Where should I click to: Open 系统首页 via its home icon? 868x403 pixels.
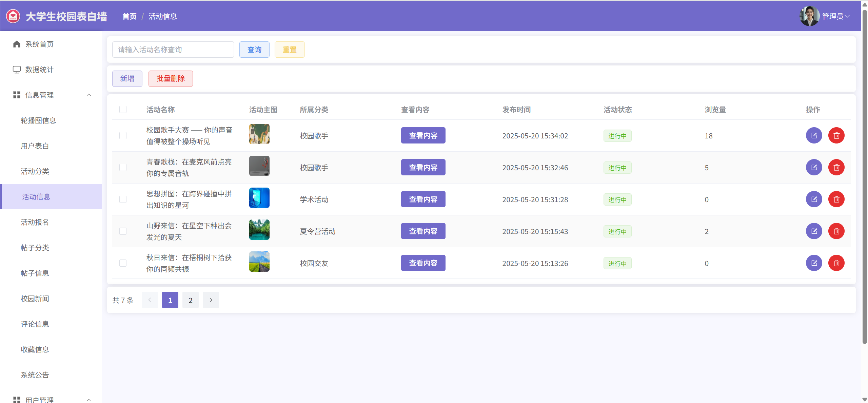[17, 44]
